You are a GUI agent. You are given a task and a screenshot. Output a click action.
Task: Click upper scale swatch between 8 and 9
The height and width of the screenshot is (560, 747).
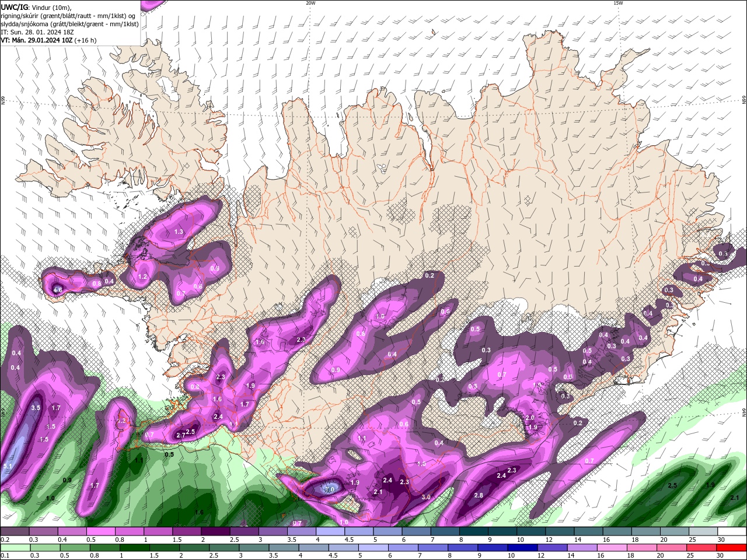tap(474, 531)
